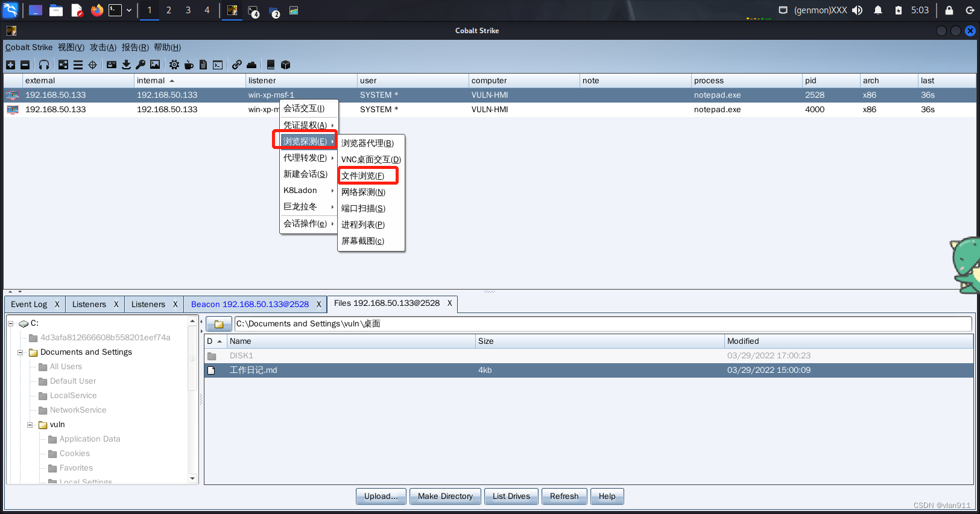Open notifications bell icon

click(x=878, y=10)
